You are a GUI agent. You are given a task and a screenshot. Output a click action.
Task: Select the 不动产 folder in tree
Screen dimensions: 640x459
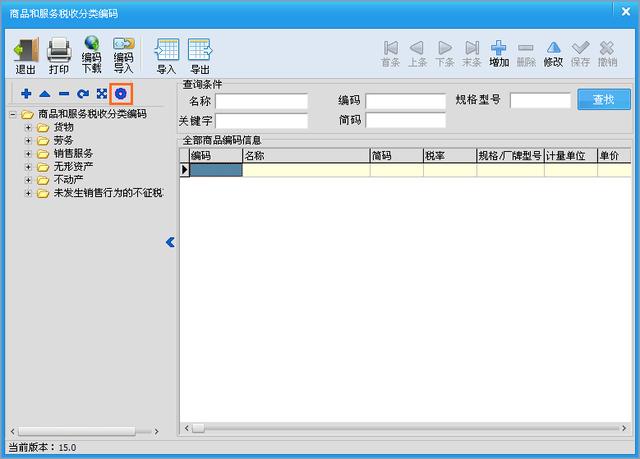coord(67,179)
